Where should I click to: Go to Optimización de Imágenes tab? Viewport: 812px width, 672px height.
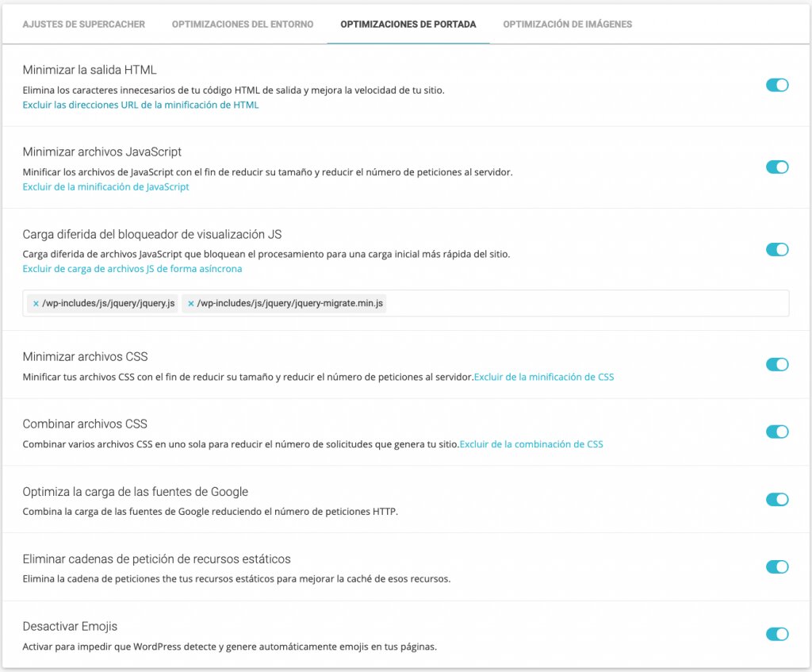tap(568, 25)
